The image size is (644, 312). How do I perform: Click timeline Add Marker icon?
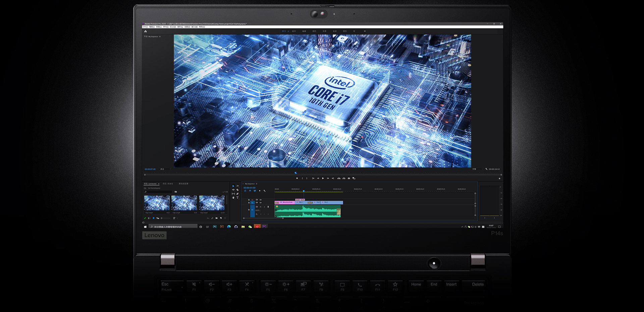260,191
